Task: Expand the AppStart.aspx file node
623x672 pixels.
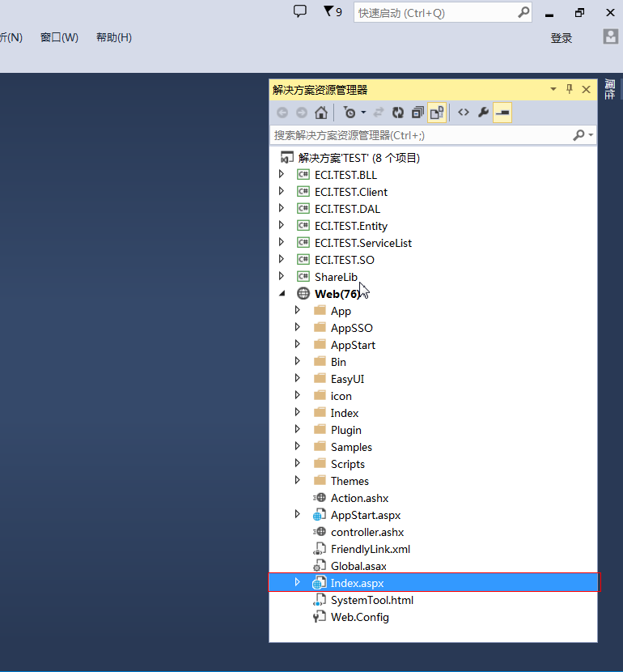Action: pyautogui.click(x=298, y=514)
